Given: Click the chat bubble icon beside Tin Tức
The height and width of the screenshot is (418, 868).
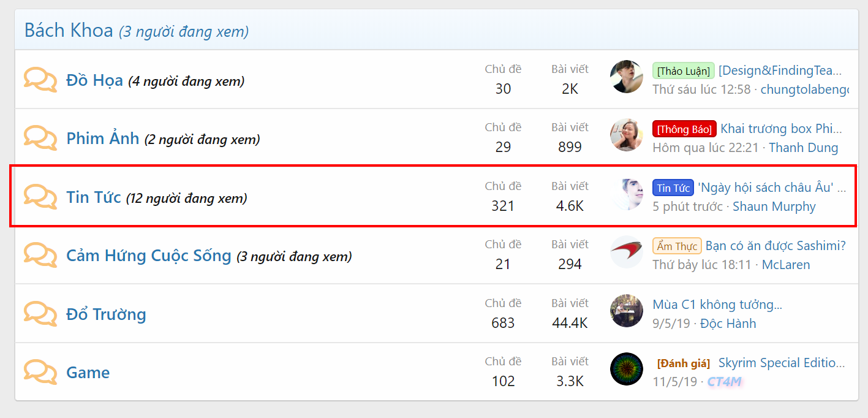Looking at the screenshot, I should click(40, 197).
